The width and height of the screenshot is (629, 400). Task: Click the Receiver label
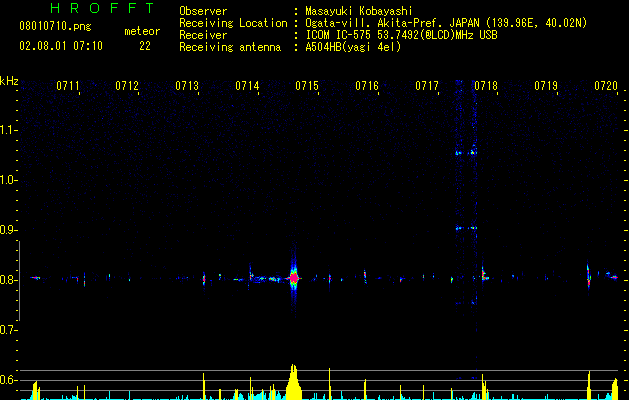pos(203,35)
